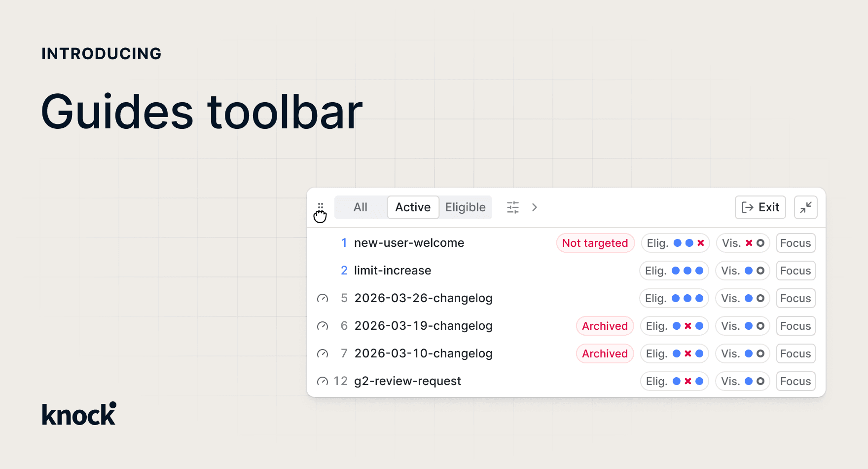Viewport: 868px width, 469px height.
Task: Click the drag handle grip on the toolbar
Action: [x=320, y=207]
